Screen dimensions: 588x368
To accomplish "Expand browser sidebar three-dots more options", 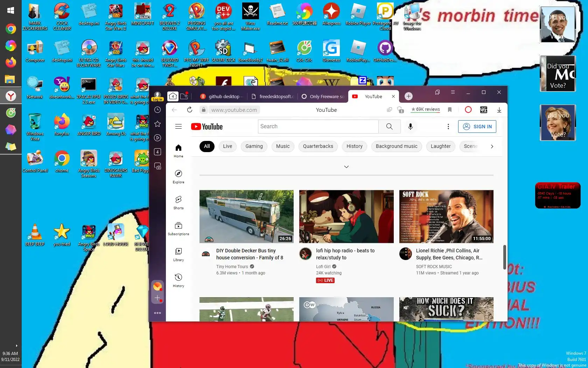I will click(157, 313).
